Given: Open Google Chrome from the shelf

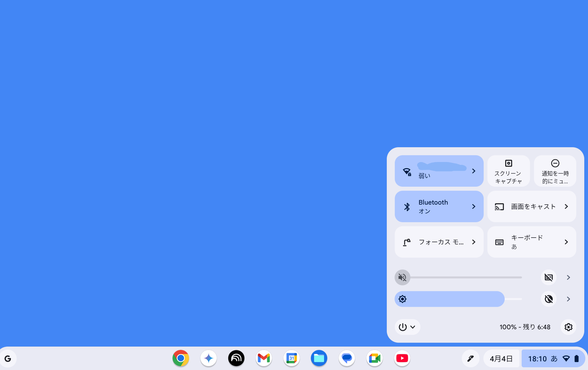Looking at the screenshot, I should [181, 358].
